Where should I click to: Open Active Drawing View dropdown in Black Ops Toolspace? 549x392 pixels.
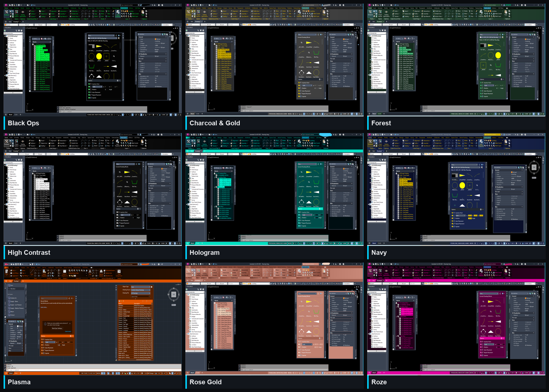pos(13,34)
